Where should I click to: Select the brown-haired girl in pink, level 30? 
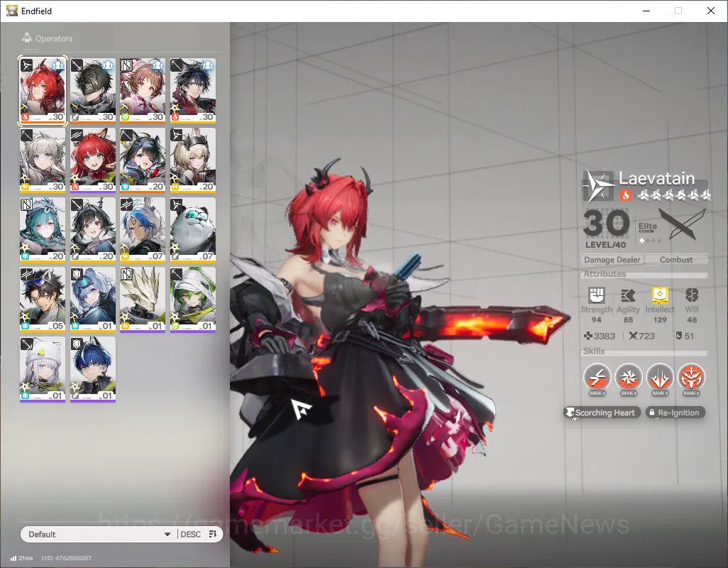pyautogui.click(x=143, y=91)
